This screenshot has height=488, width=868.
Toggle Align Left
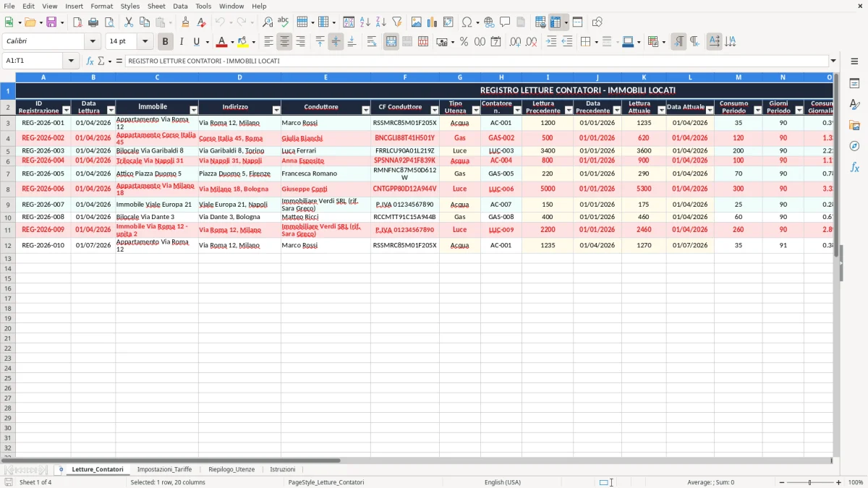[268, 42]
